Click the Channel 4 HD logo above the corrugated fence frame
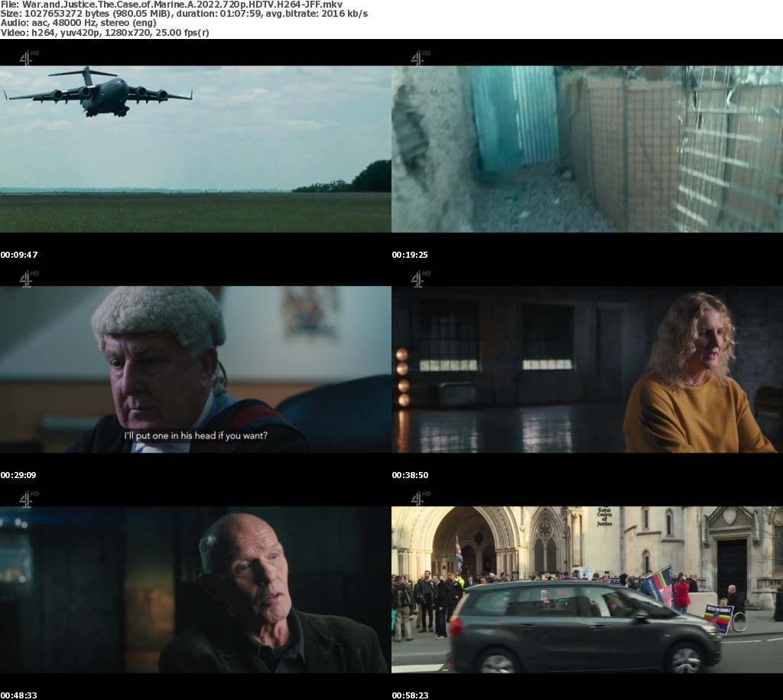 (x=420, y=57)
